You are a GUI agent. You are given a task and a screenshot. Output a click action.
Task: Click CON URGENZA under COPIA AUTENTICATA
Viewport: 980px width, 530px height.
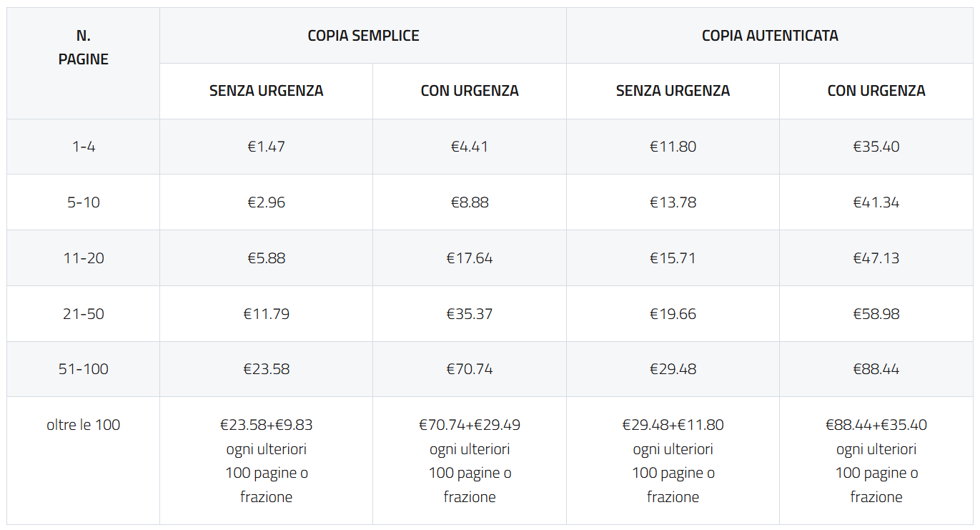[x=876, y=91]
